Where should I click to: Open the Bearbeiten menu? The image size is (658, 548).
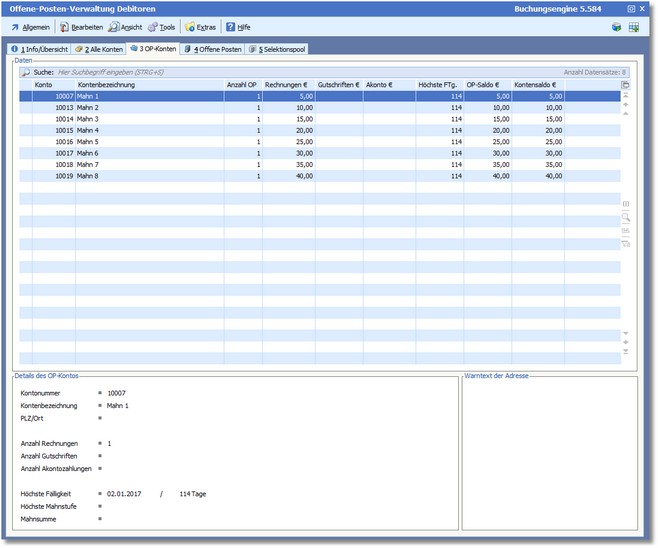81,27
